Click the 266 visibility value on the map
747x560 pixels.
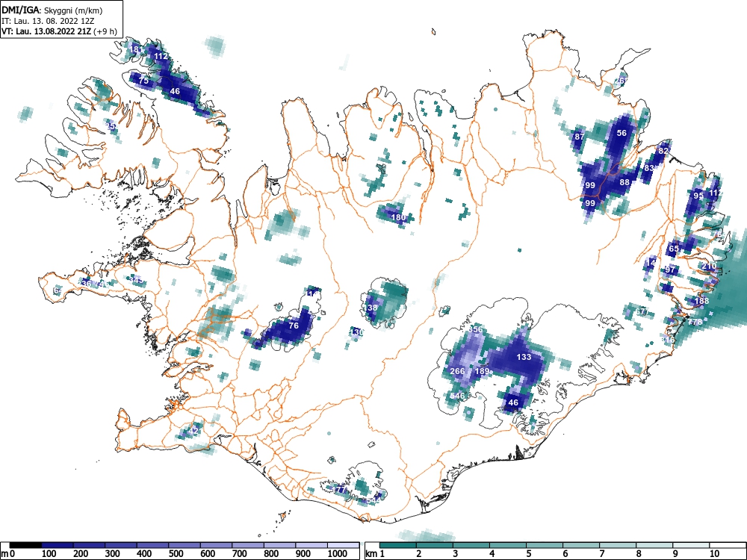(x=457, y=371)
